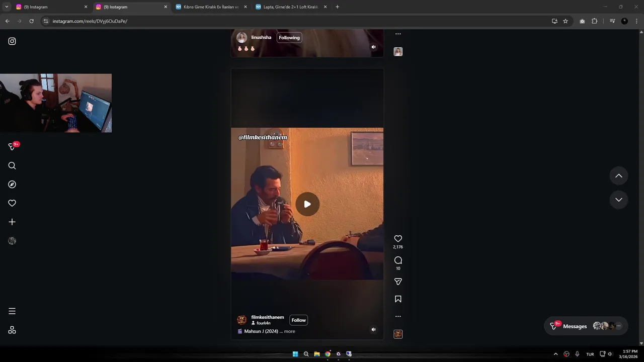This screenshot has height=362, width=644.
Task: Open the Meta apps grid icon
Action: [x=12, y=330]
